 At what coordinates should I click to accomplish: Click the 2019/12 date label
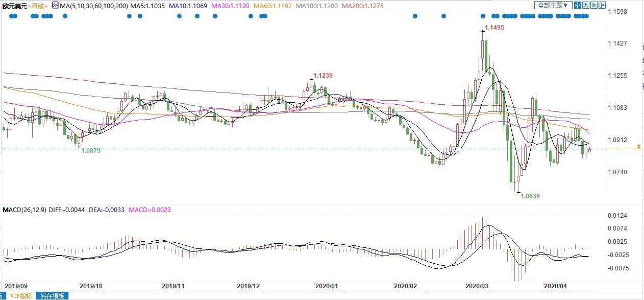click(x=249, y=286)
